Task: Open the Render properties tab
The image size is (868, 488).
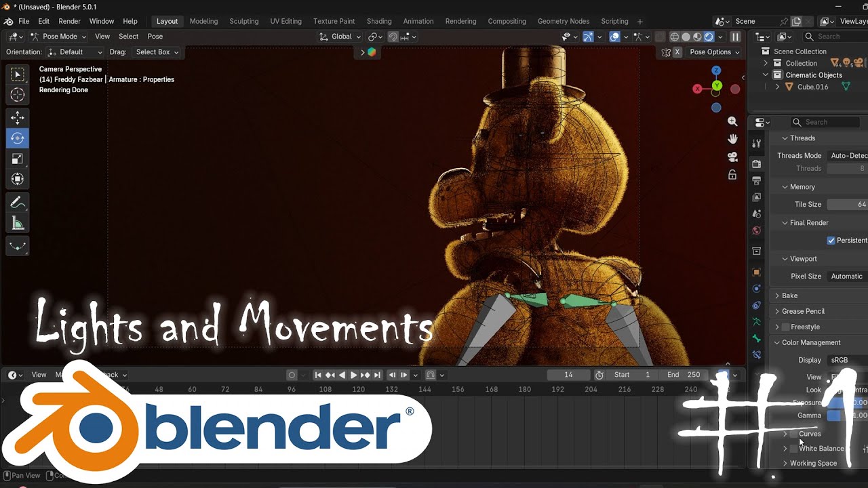Action: coord(757,164)
